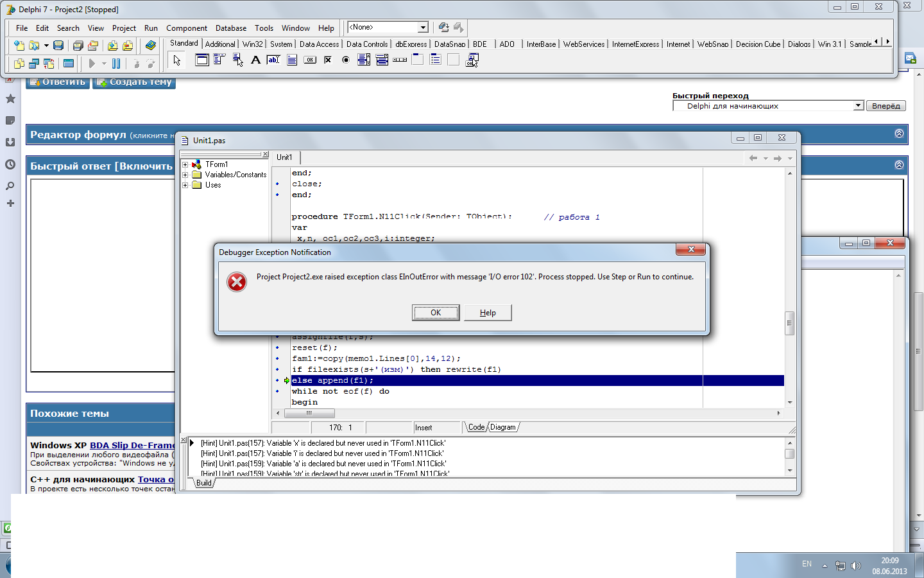The width and height of the screenshot is (924, 578).
Task: Open the Tools menu
Action: click(264, 28)
